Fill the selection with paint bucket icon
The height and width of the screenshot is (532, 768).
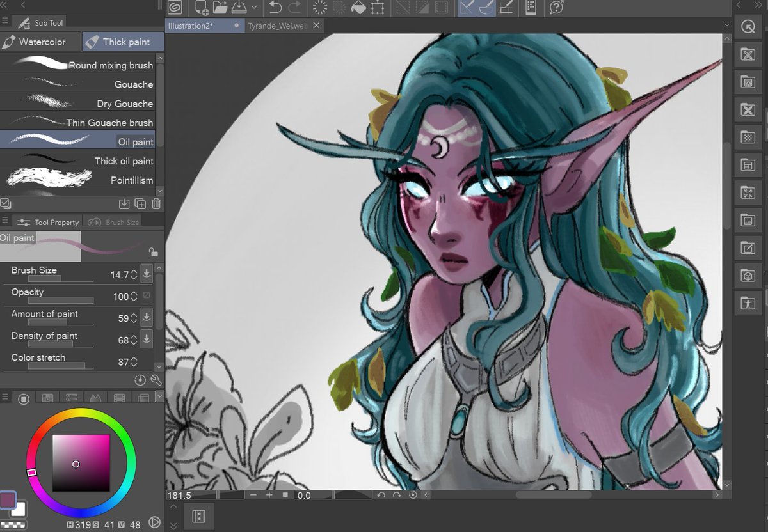point(358,8)
